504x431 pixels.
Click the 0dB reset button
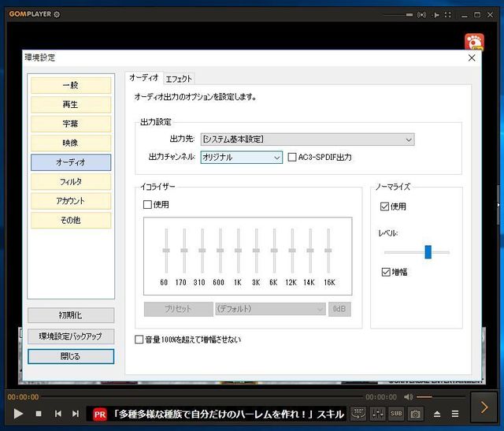(x=339, y=309)
